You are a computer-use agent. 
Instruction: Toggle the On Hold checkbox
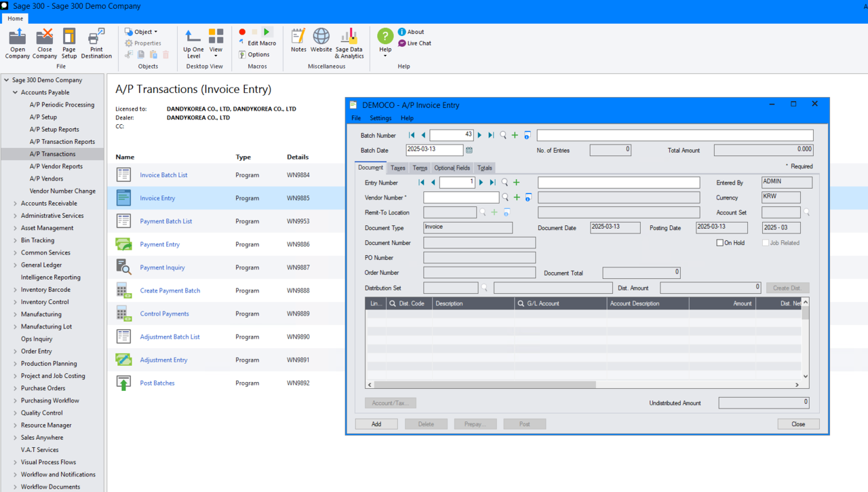(720, 243)
